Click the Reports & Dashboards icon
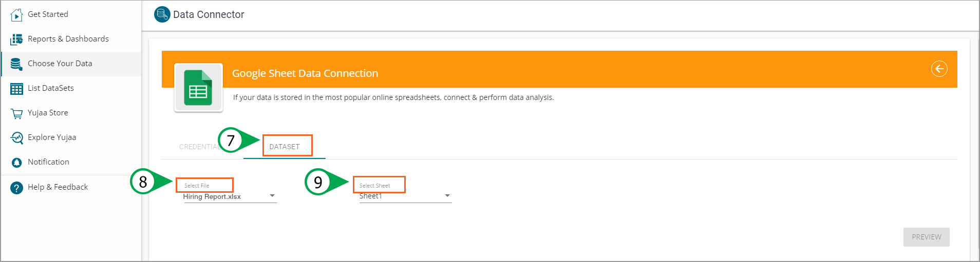980x262 pixels. coord(16,39)
